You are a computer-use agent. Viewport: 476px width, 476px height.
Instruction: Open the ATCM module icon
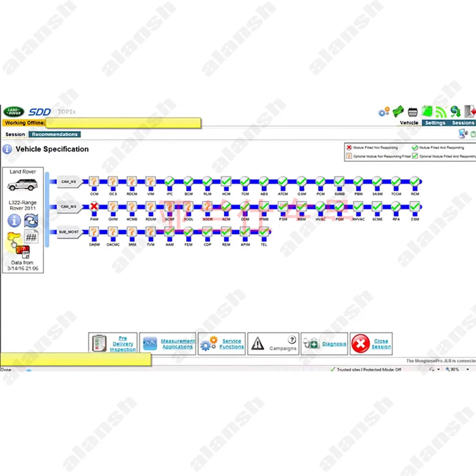point(282,181)
